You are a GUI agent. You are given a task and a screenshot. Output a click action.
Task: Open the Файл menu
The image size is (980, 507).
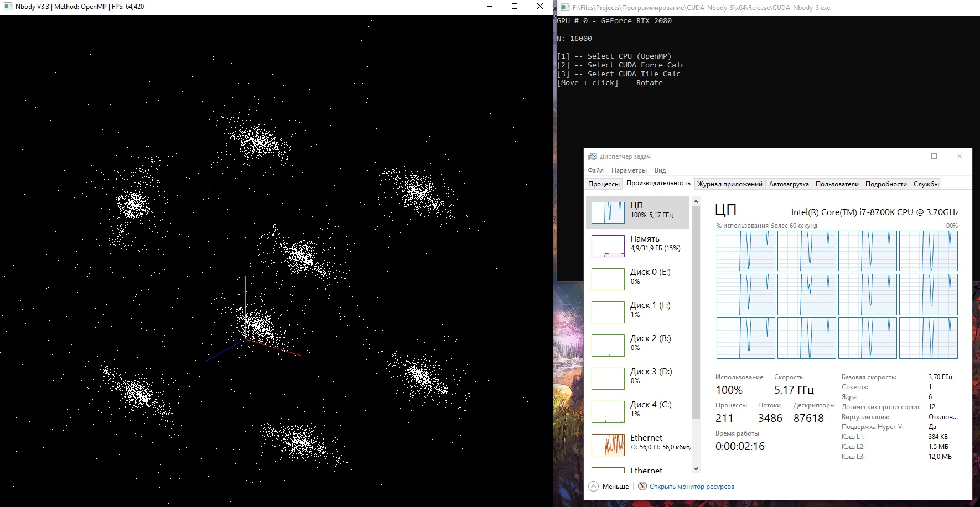595,170
